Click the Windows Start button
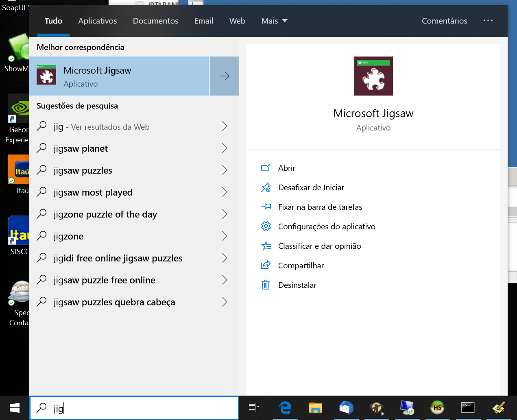This screenshot has width=517, height=420. 15,408
